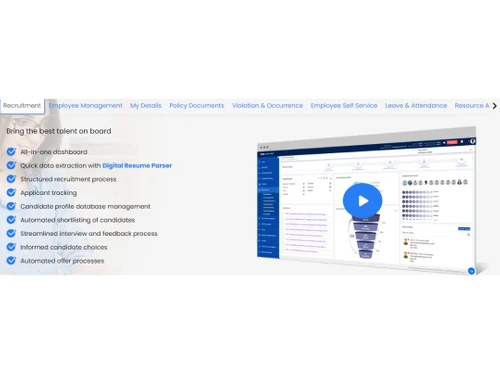
Task: Click the checkmark icon beside Quick data extraction
Action: click(x=11, y=165)
